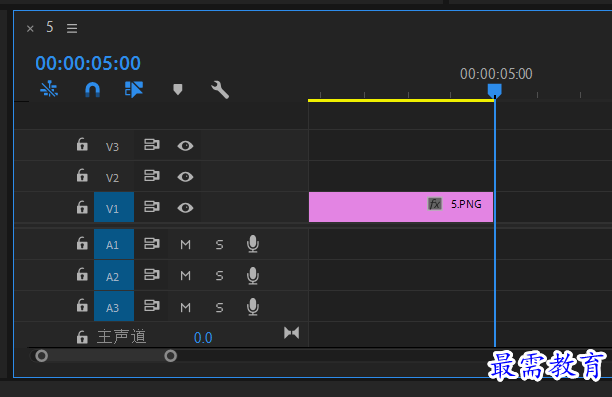Select the 5.PNG clip on V1
612x397 pixels.
(x=401, y=207)
